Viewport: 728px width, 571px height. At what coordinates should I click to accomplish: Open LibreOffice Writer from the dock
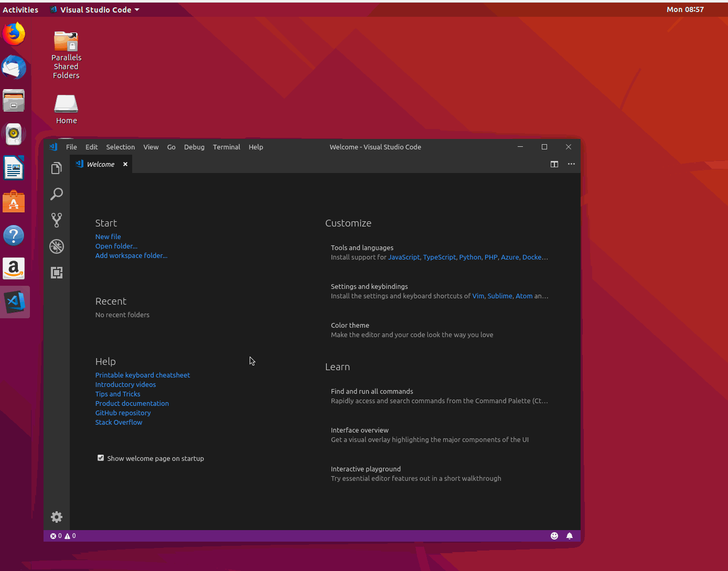pyautogui.click(x=14, y=168)
